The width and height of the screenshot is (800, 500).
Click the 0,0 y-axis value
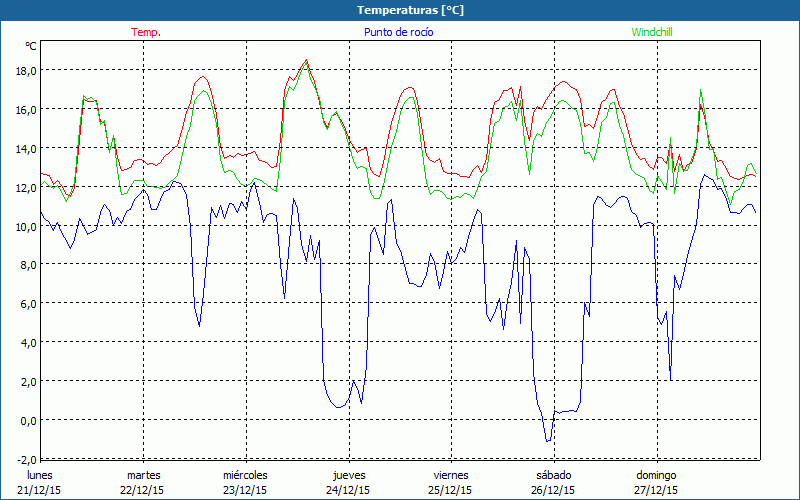[x=28, y=420]
